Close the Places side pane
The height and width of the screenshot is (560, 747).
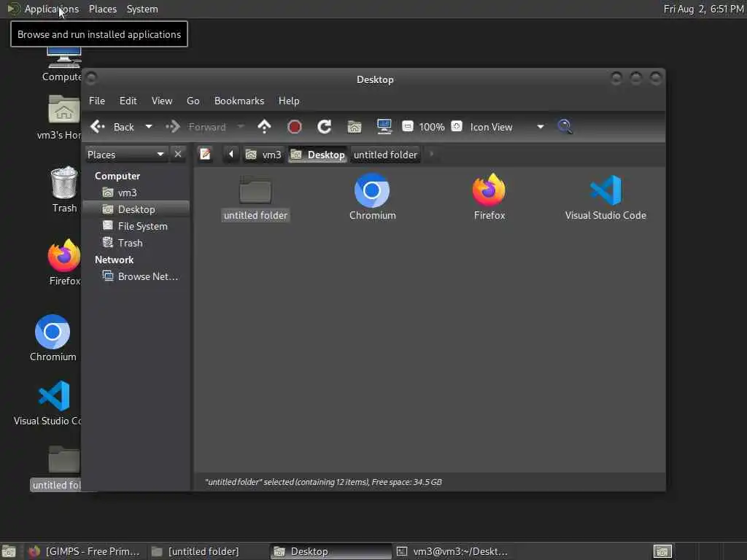(x=178, y=155)
